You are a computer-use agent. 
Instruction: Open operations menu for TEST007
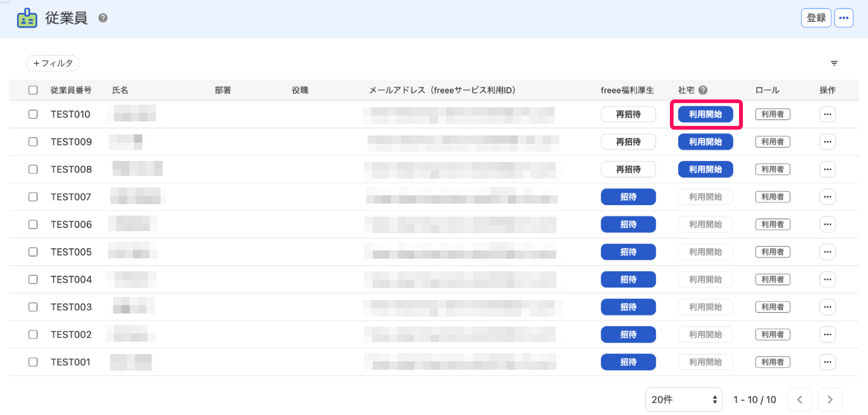[x=827, y=197]
